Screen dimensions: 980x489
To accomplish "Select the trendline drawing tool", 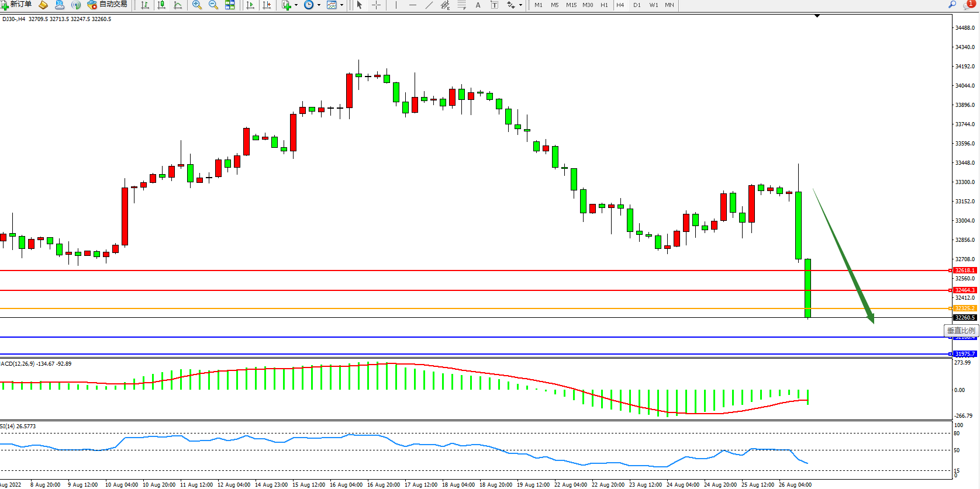I will 429,5.
